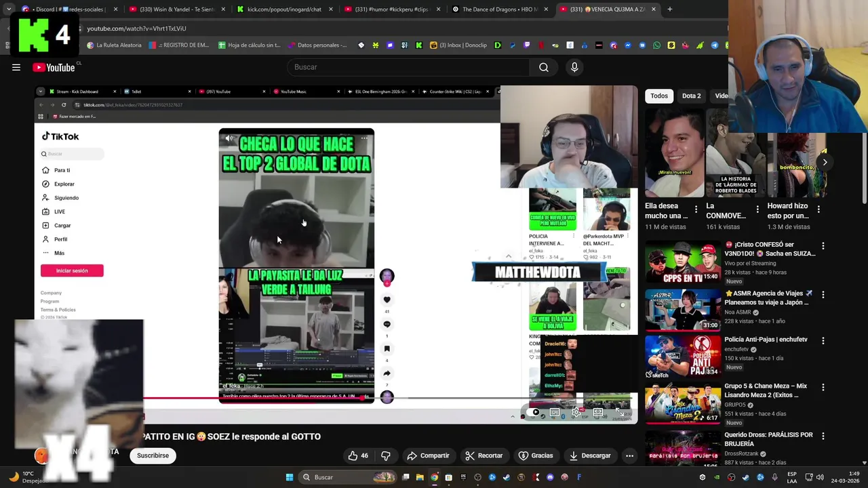Focus the YouTube Buscar search field
This screenshot has width=868, height=488.
[x=409, y=67]
